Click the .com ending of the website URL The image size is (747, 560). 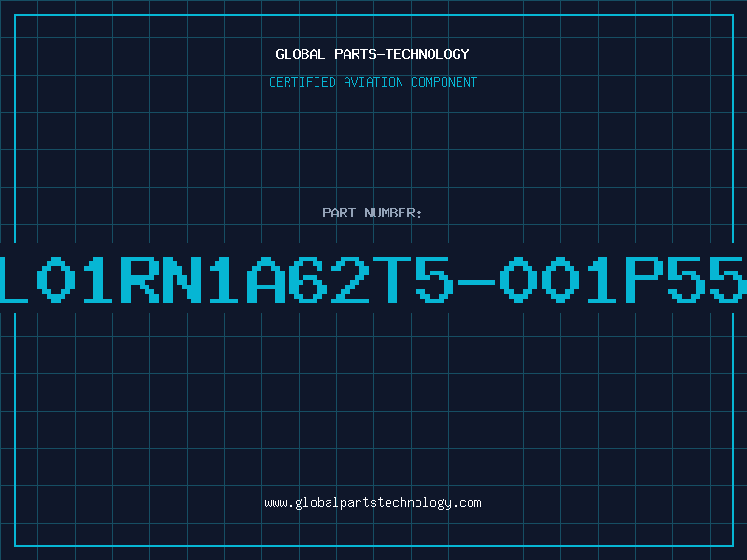click(466, 503)
